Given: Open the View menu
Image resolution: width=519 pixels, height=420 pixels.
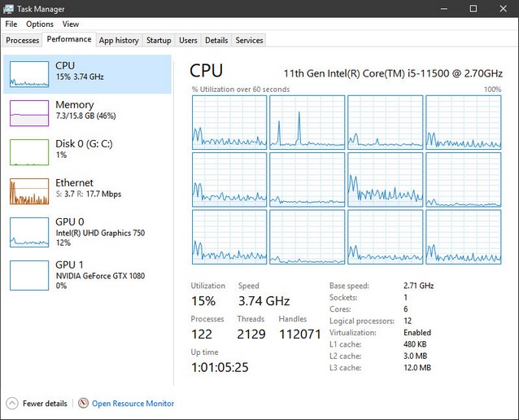Looking at the screenshot, I should pos(71,24).
